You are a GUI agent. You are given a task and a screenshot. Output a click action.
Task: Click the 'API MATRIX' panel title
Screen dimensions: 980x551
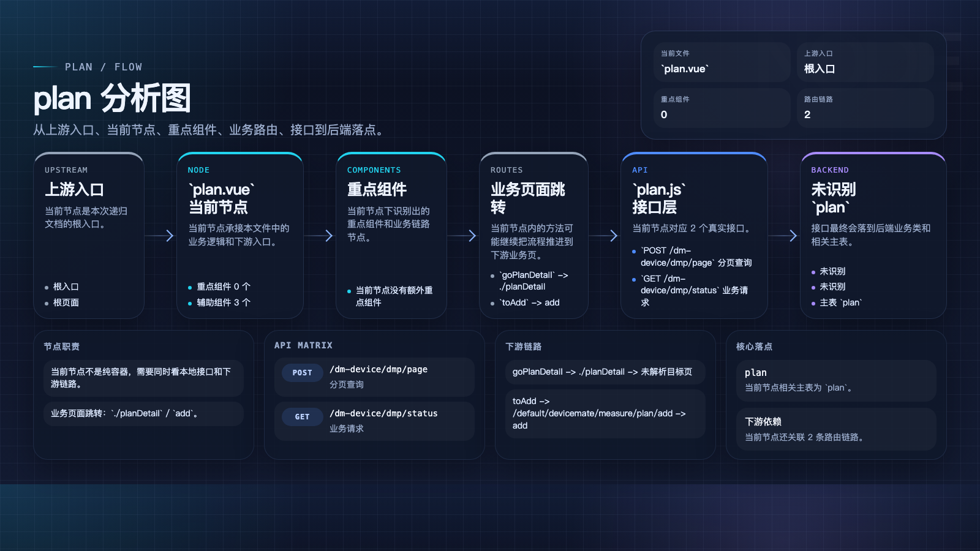click(x=303, y=345)
